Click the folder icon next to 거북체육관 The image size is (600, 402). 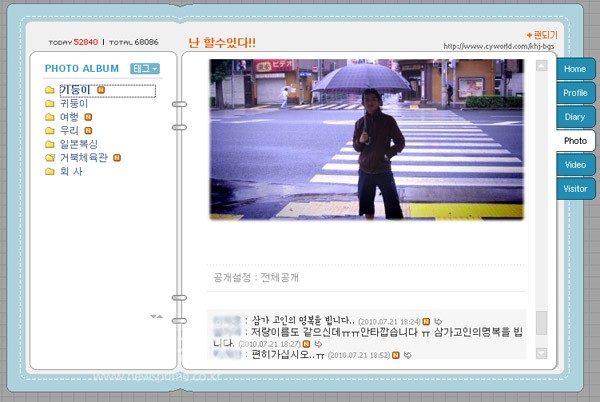click(x=50, y=158)
